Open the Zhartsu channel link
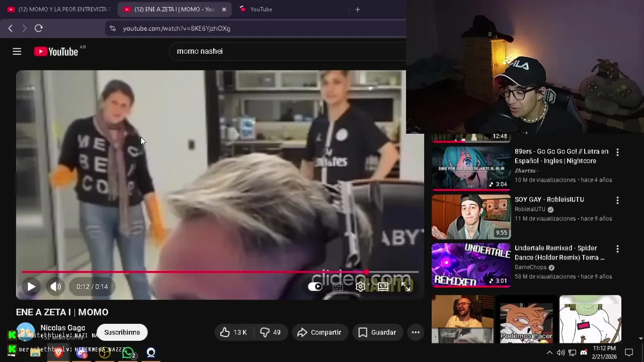Screen dimensions: 644x362 coord(526,171)
